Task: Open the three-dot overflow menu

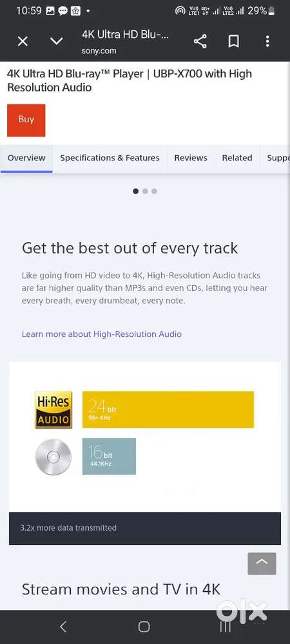Action: pos(267,41)
